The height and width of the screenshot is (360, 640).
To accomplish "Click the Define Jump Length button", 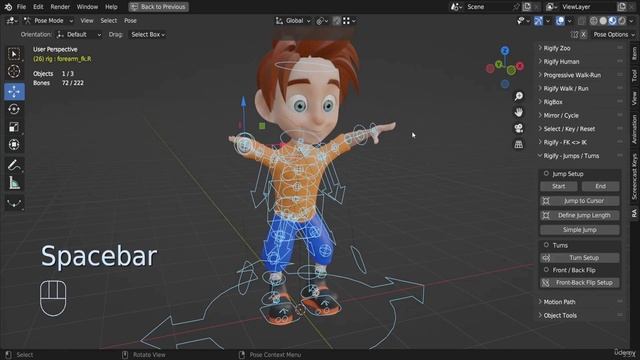I will (x=580, y=216).
